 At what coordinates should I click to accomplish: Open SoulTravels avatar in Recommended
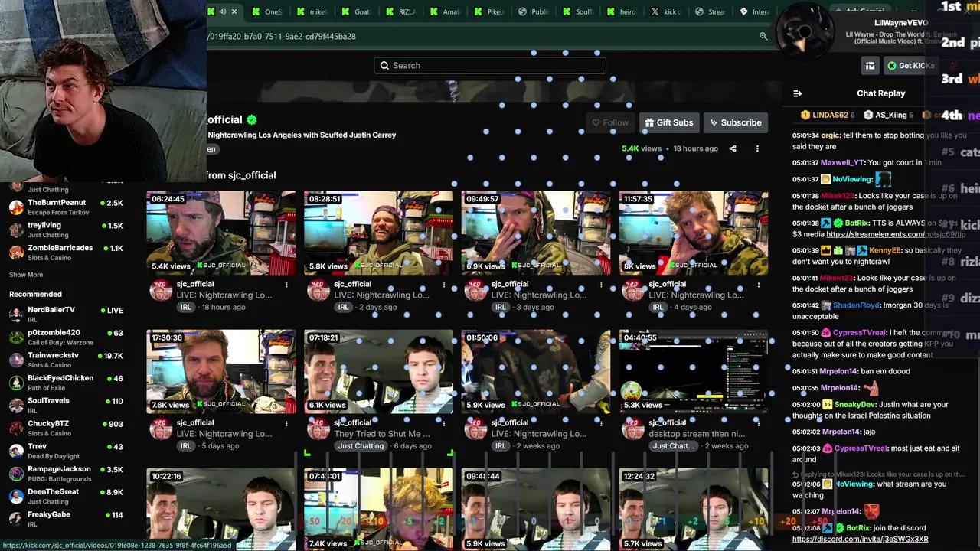[16, 406]
